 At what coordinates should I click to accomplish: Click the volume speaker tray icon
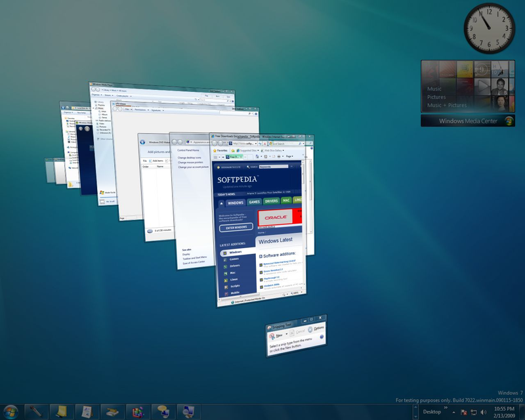(483, 412)
